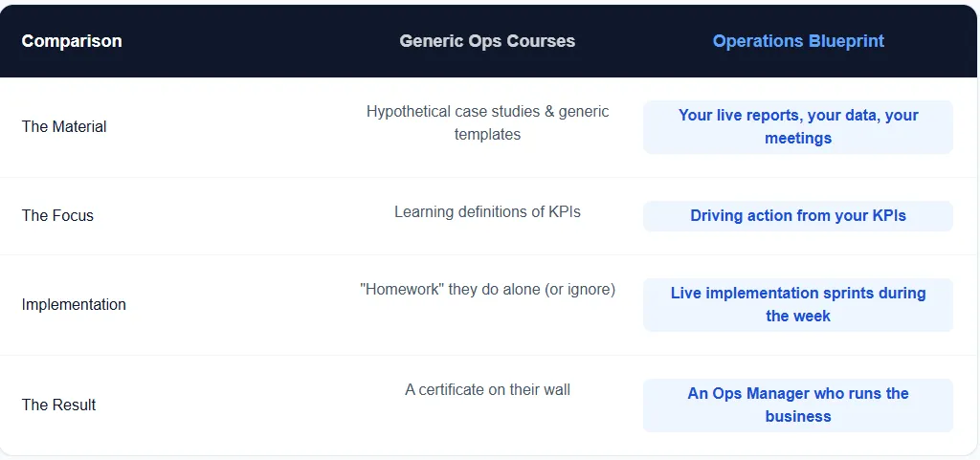The image size is (980, 460).
Task: Select Live implementation sprints highlighted box
Action: point(798,304)
